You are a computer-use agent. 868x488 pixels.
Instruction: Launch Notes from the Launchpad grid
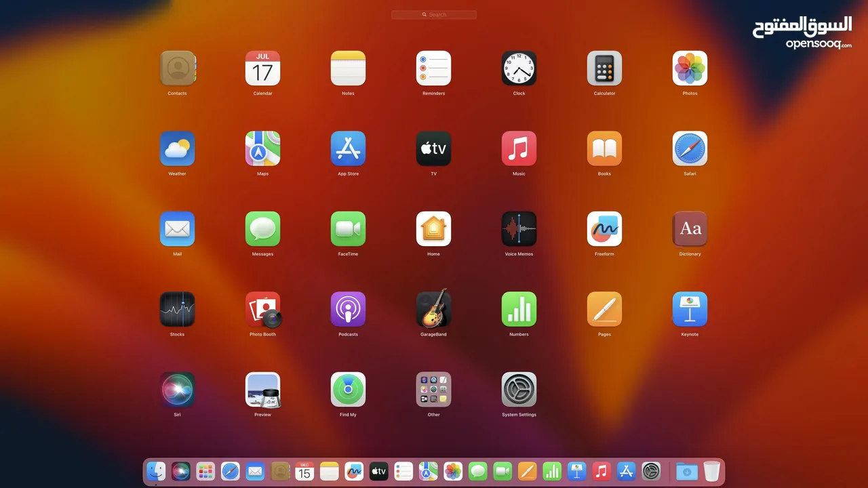coord(348,68)
